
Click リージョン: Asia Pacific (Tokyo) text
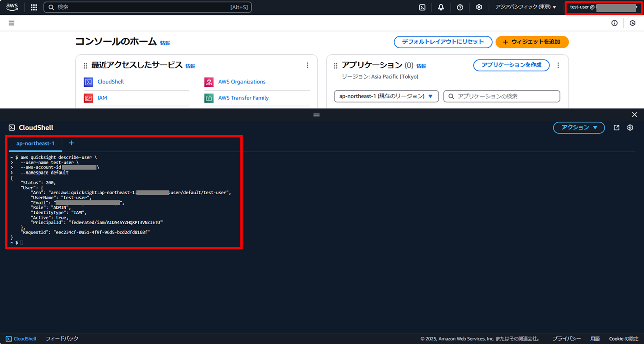point(380,77)
